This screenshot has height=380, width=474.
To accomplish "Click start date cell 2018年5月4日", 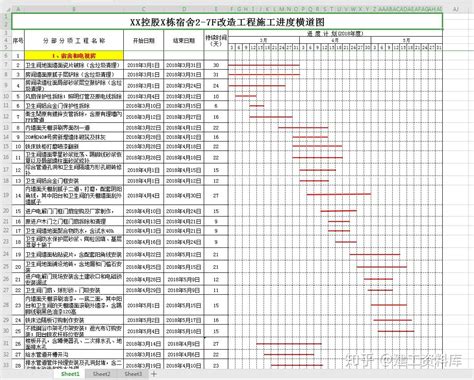I will 144,331.
